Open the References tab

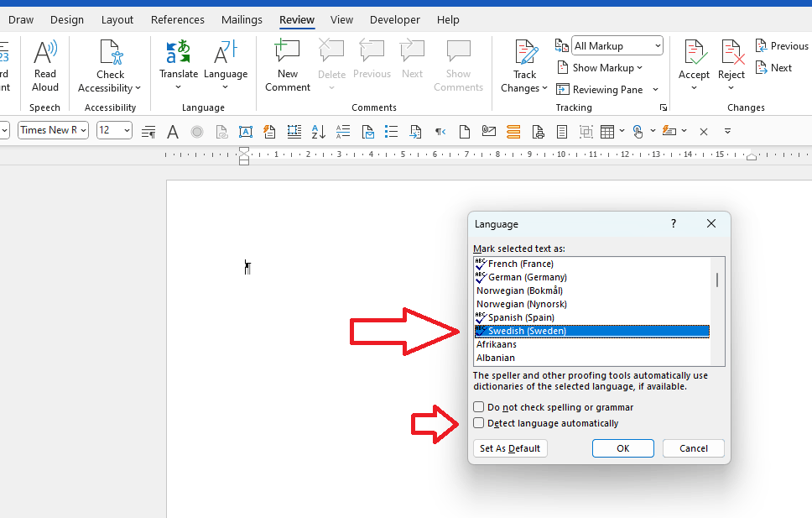click(178, 19)
